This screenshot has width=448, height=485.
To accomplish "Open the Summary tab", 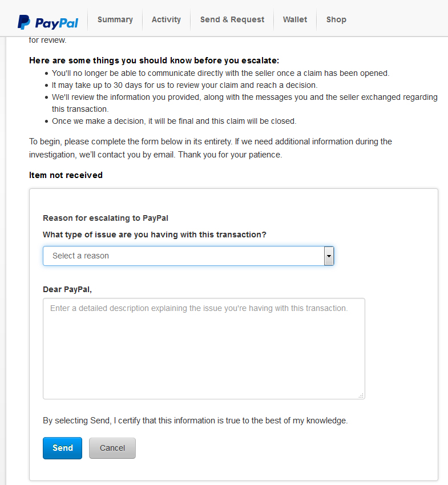I will pyautogui.click(x=115, y=19).
